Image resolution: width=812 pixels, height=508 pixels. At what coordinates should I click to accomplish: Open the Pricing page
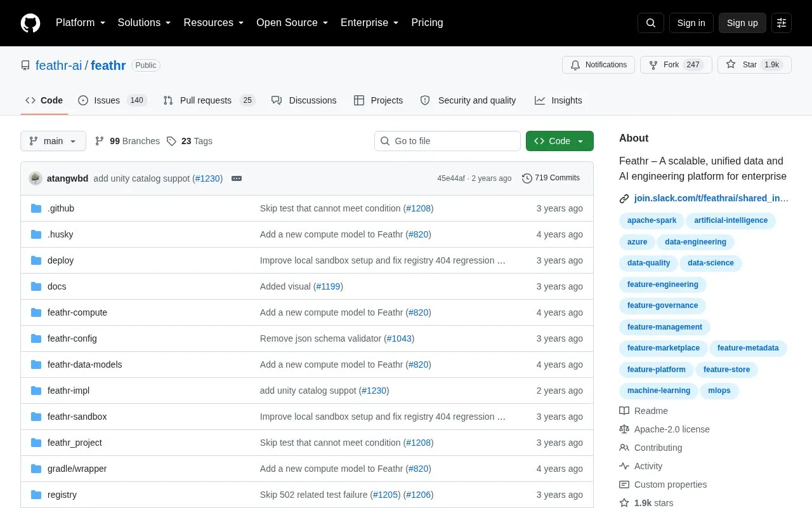[427, 23]
